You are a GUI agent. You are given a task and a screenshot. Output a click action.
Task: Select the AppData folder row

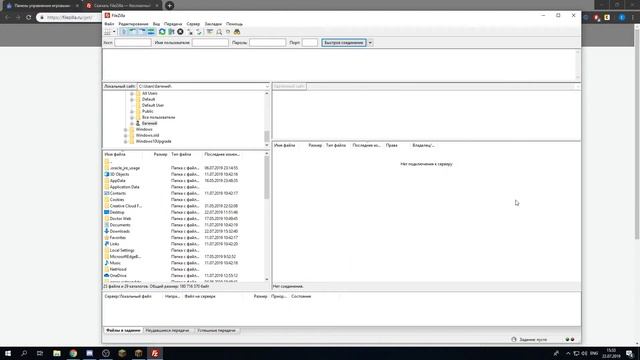(183, 181)
